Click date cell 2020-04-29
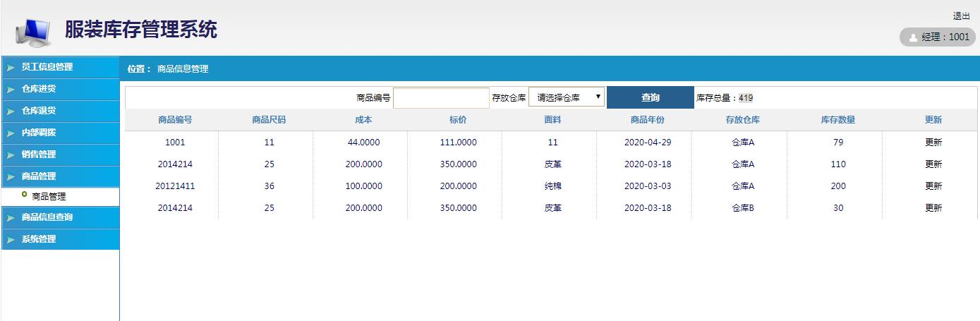Viewport: 980px width, 321px height. click(x=648, y=143)
